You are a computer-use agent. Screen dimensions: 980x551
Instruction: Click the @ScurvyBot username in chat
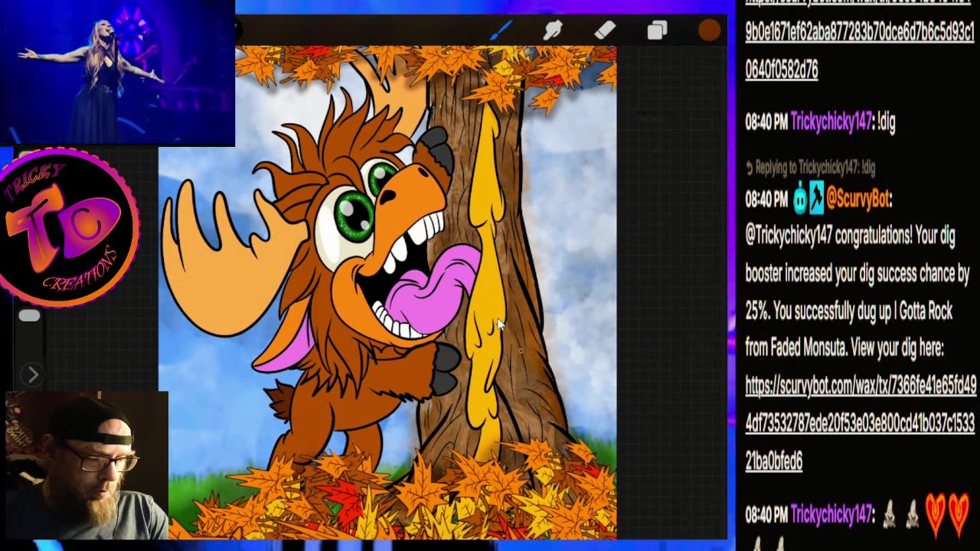pos(858,200)
